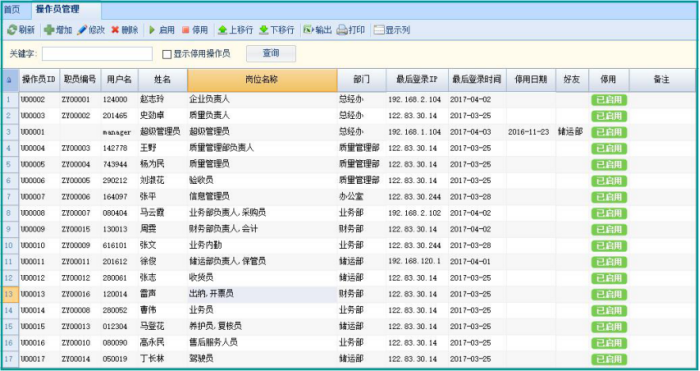Click the 增加 add plus icon
The image size is (700, 371).
49,30
